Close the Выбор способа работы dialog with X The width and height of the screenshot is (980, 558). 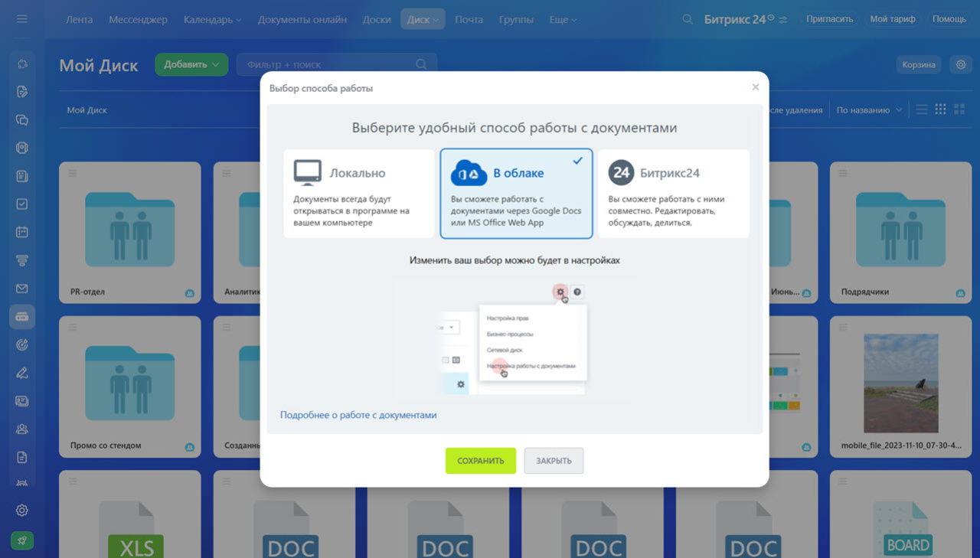pyautogui.click(x=755, y=87)
